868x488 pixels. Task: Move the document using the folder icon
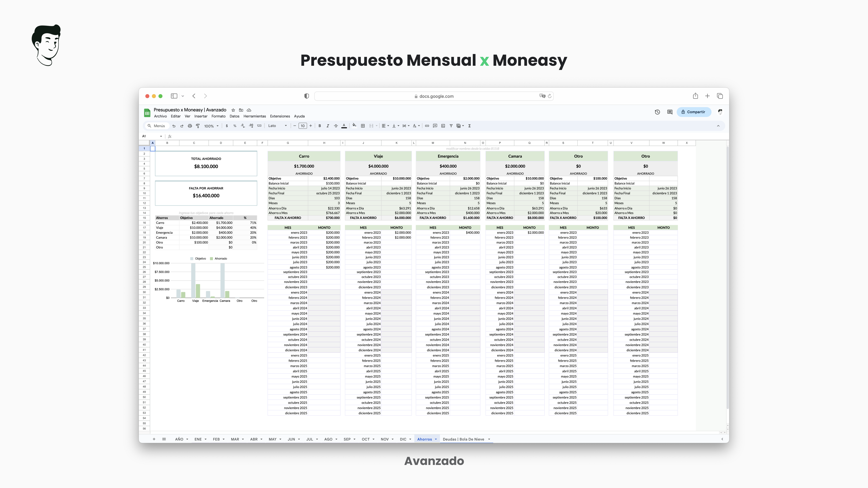[241, 110]
